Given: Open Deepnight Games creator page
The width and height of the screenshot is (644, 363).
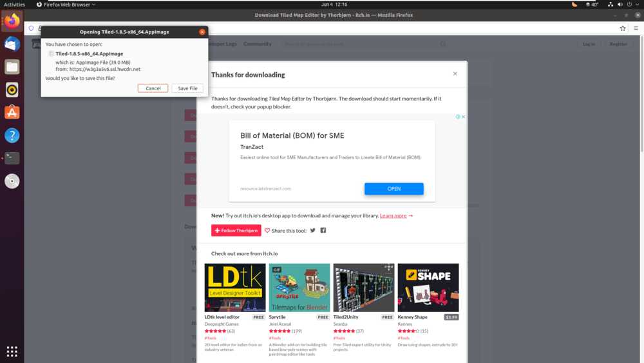Looking at the screenshot, I should tap(222, 324).
